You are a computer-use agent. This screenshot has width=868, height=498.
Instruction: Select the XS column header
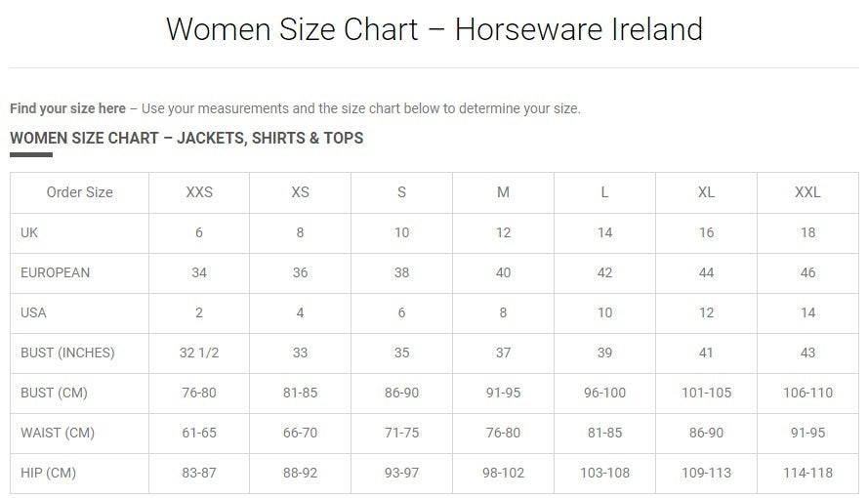click(x=300, y=192)
